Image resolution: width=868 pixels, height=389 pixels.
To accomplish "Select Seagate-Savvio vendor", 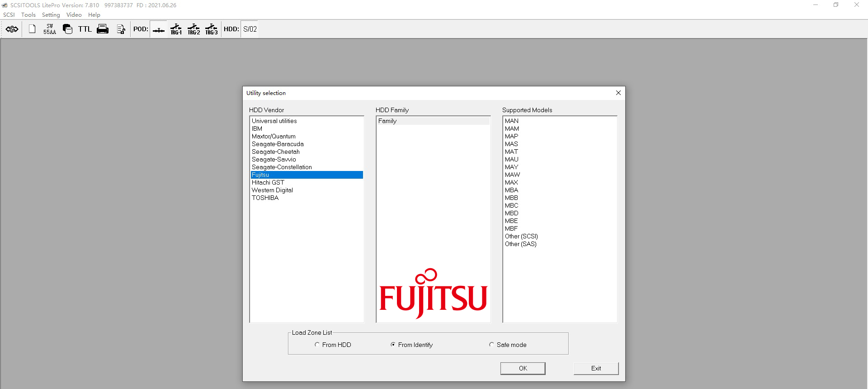I will tap(307, 159).
